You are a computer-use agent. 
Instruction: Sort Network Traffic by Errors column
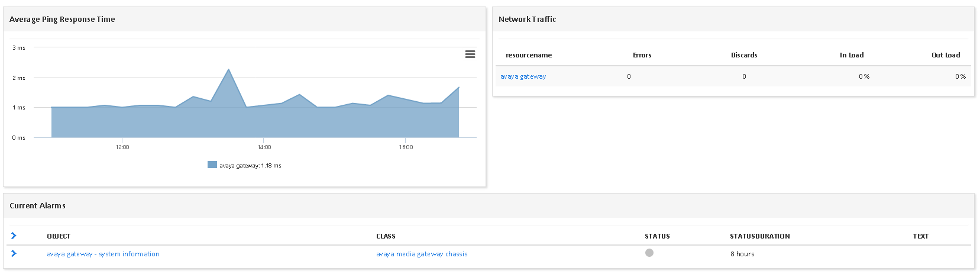642,55
